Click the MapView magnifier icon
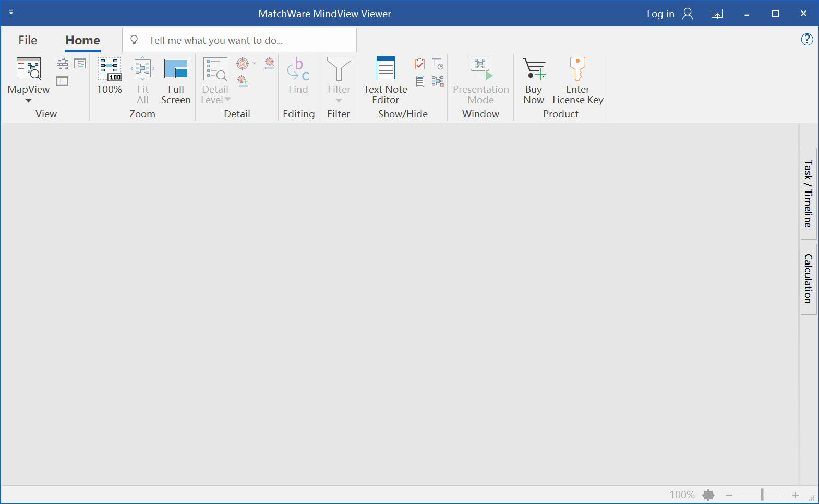 pyautogui.click(x=29, y=68)
